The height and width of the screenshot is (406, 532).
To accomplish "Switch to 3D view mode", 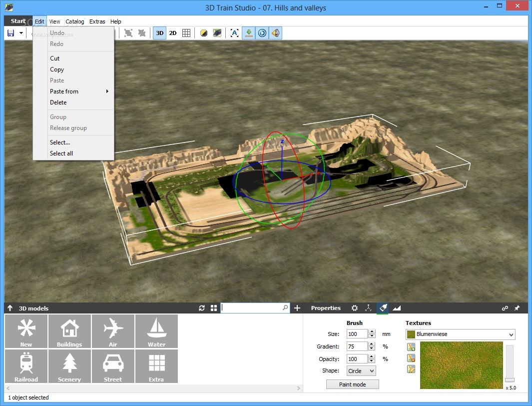I will 159,33.
